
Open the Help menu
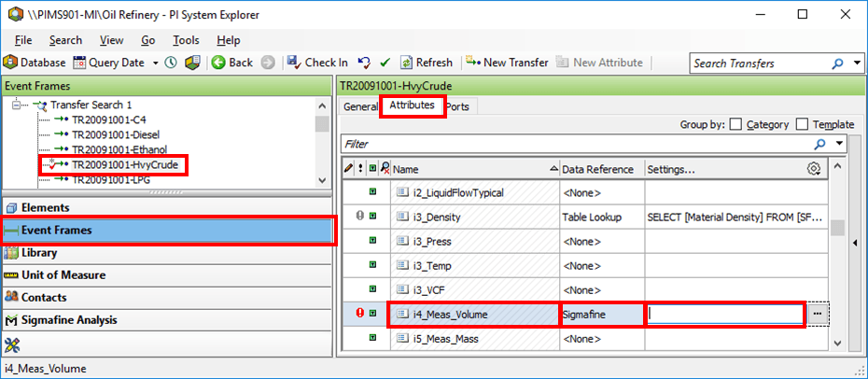229,40
